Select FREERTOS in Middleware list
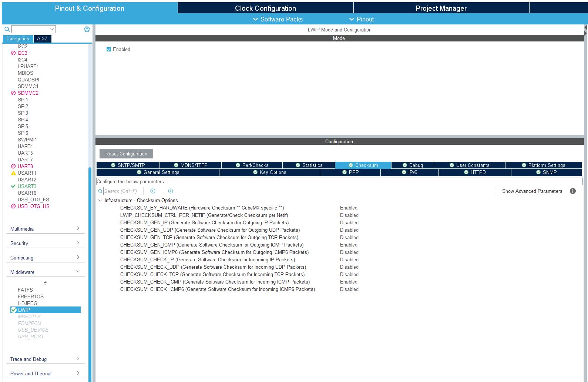The height and width of the screenshot is (382, 588). click(31, 296)
